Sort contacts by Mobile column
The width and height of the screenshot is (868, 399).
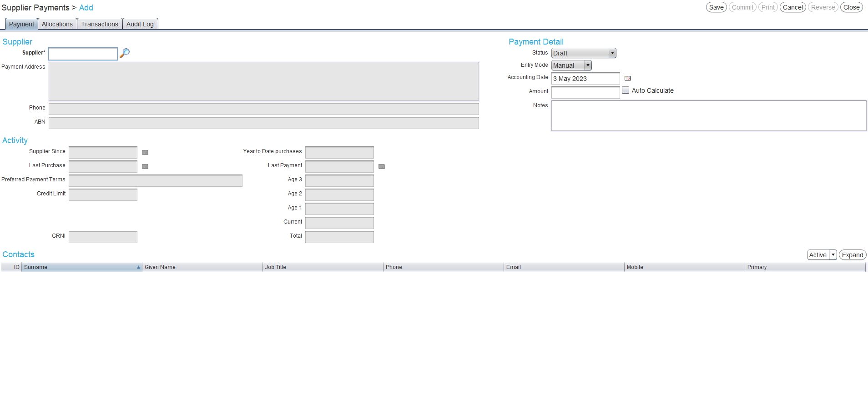click(x=685, y=267)
